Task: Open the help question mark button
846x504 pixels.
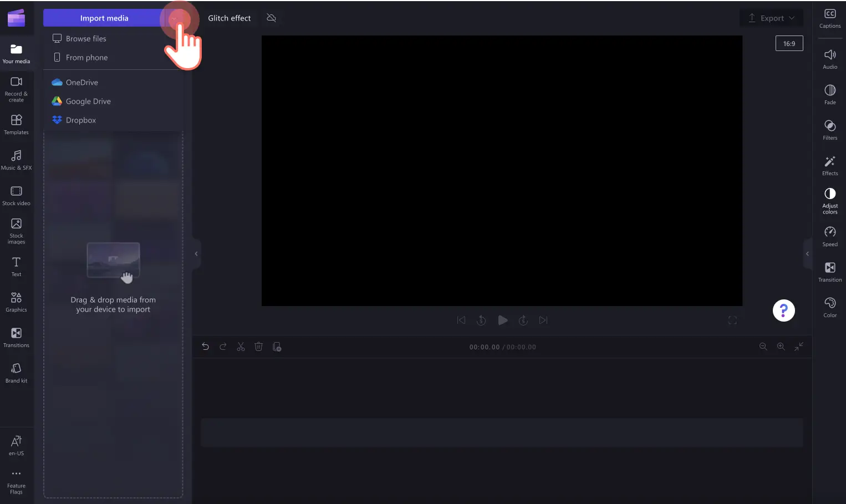Action: [x=783, y=310]
